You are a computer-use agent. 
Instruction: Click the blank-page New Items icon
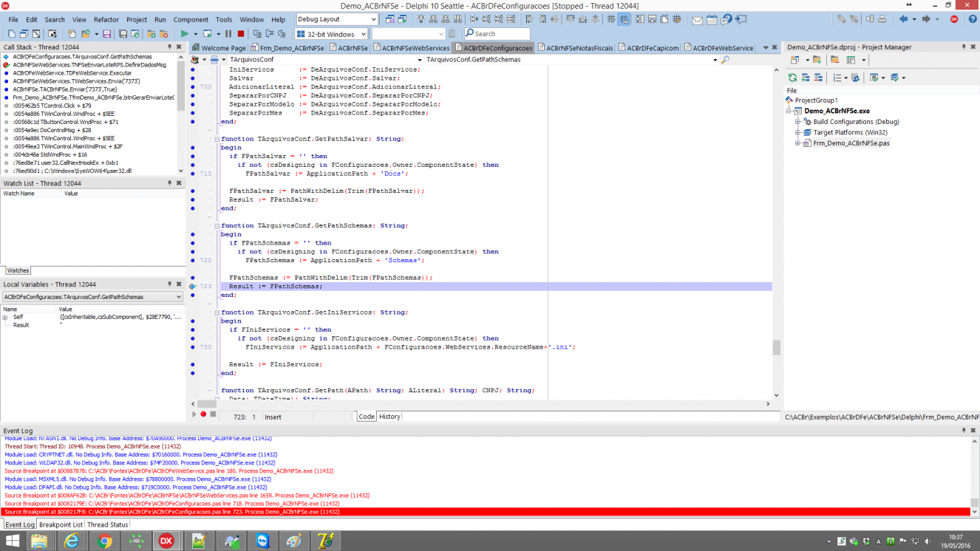pyautogui.click(x=12, y=34)
